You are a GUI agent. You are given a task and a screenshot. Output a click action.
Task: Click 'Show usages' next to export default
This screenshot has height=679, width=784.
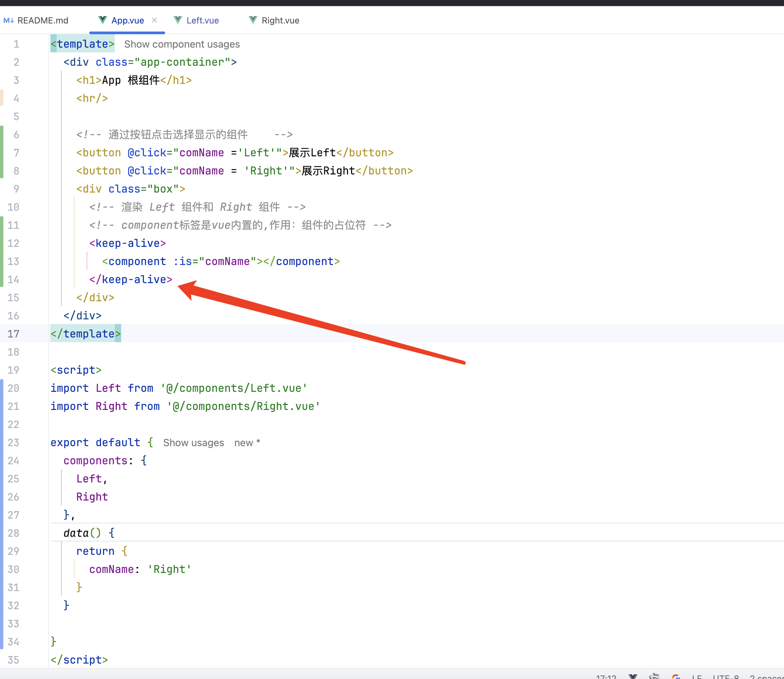pos(193,443)
